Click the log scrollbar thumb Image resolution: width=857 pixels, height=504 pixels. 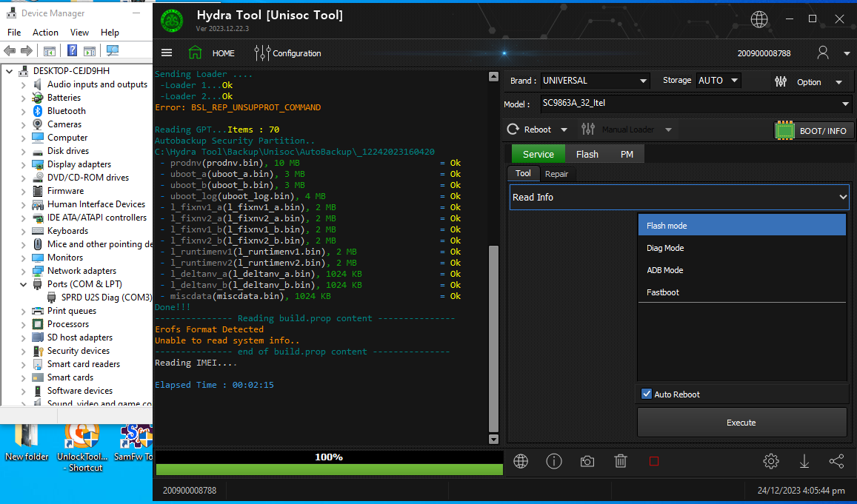point(493,338)
